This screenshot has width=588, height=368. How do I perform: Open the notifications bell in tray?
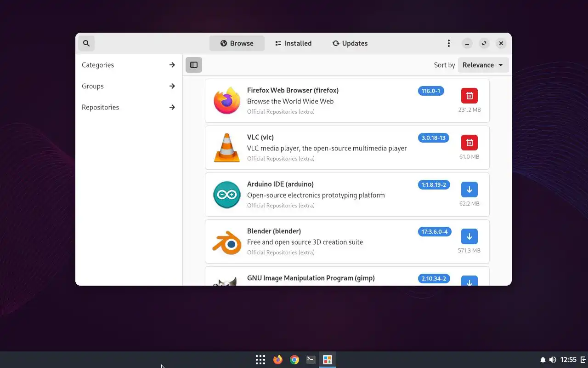(543, 360)
